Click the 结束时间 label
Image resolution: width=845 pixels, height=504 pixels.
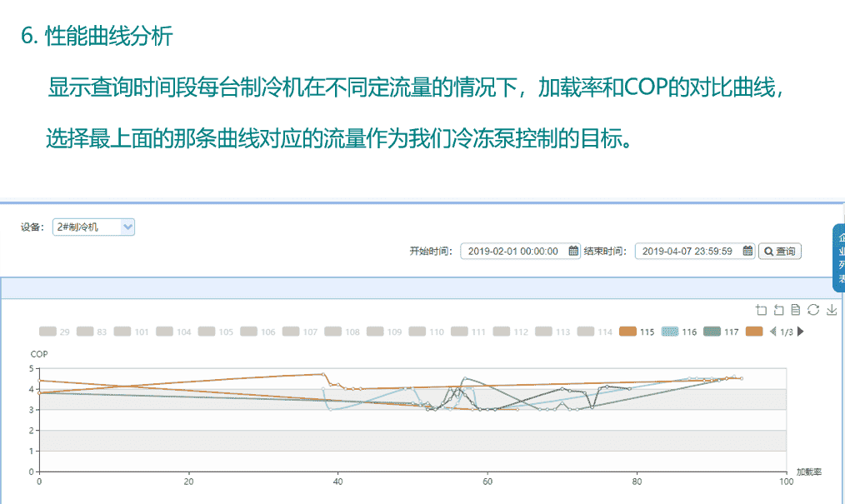pos(605,251)
